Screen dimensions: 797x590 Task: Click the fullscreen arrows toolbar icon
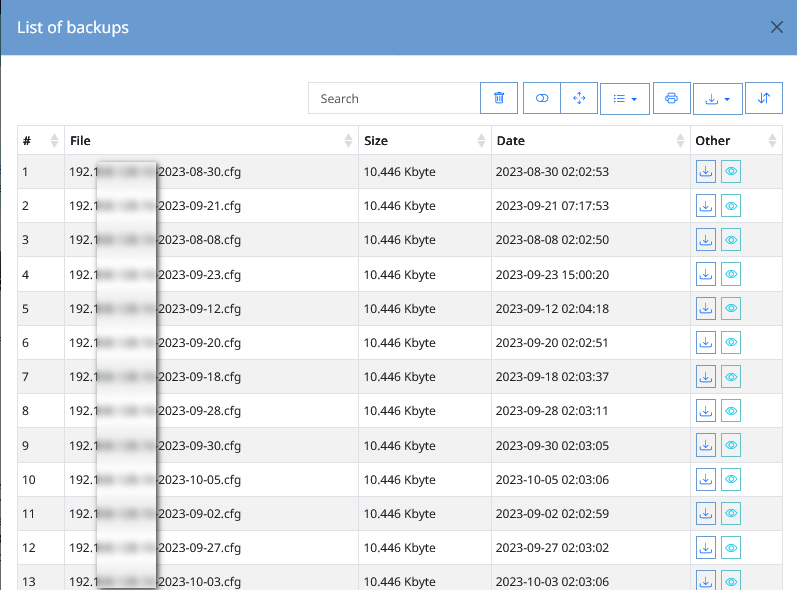[x=579, y=98]
